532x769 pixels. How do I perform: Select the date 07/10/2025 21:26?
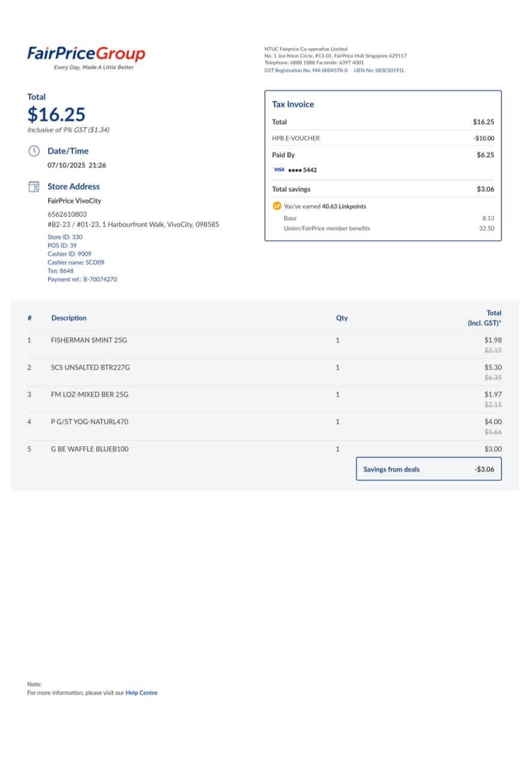click(77, 165)
